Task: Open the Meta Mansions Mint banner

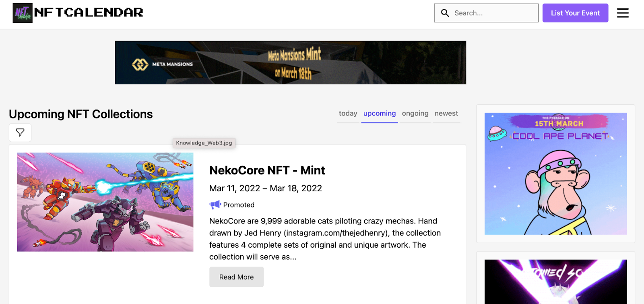Action: tap(290, 62)
